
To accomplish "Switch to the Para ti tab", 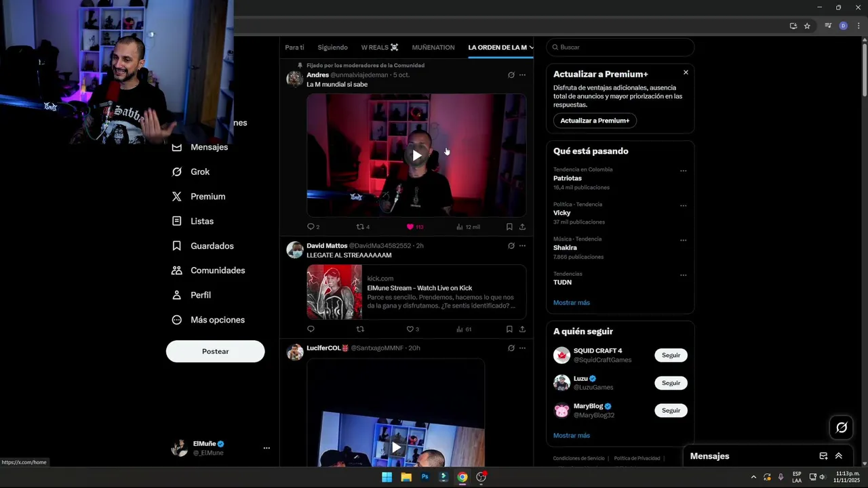I will pyautogui.click(x=294, y=47).
